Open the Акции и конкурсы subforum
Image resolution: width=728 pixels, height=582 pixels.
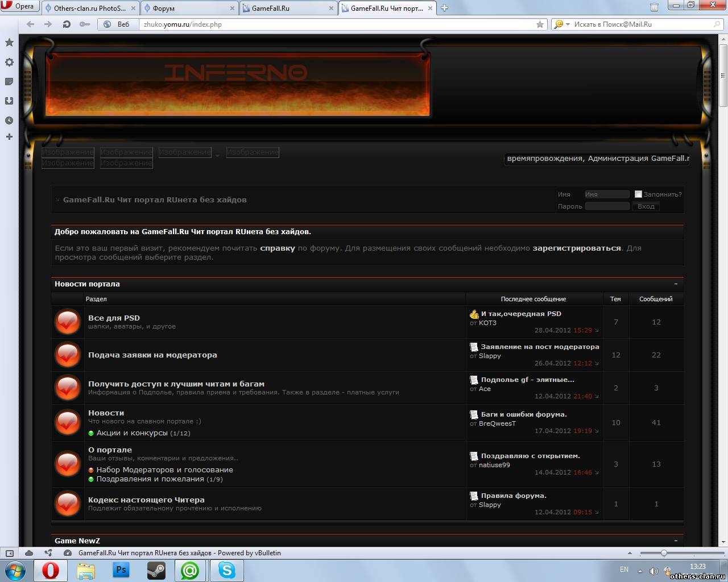coord(132,433)
